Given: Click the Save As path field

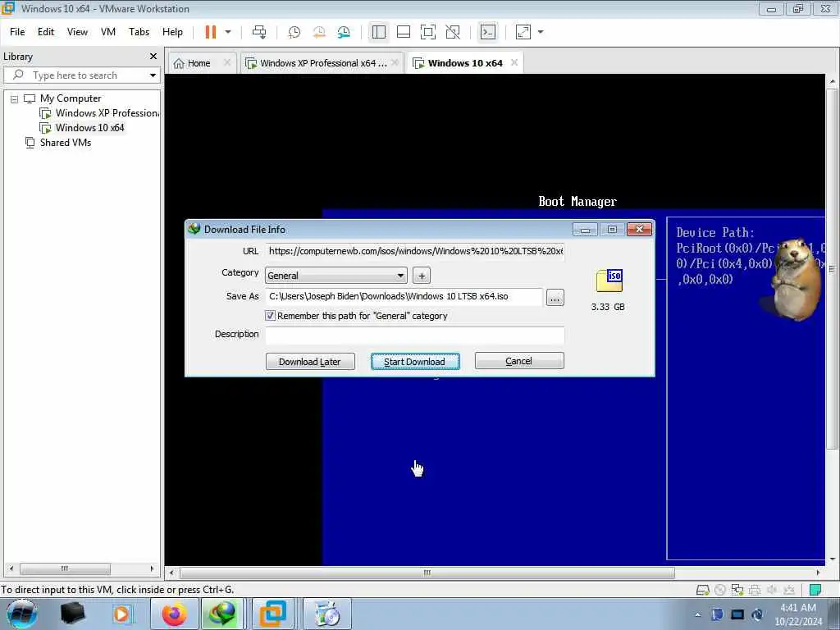Looking at the screenshot, I should (x=404, y=296).
